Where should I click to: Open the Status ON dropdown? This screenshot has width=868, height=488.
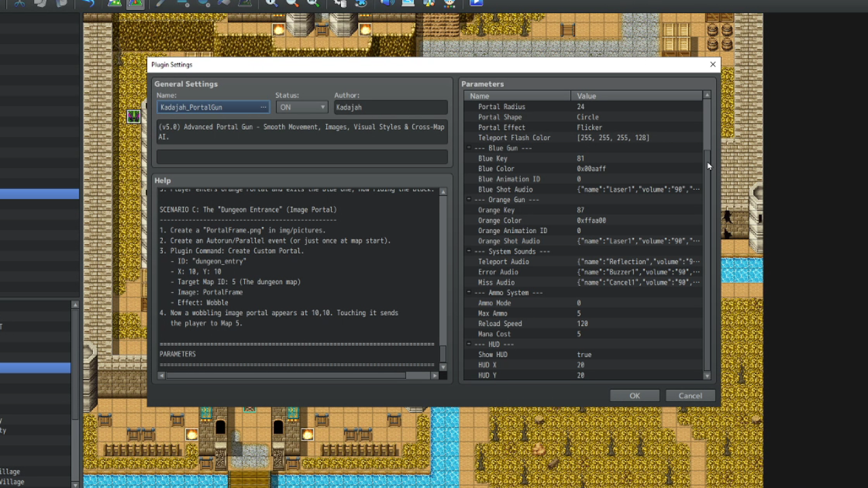click(x=302, y=107)
